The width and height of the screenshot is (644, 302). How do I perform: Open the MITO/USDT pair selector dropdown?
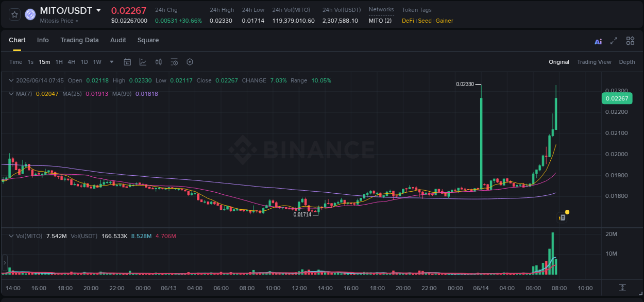(98, 10)
